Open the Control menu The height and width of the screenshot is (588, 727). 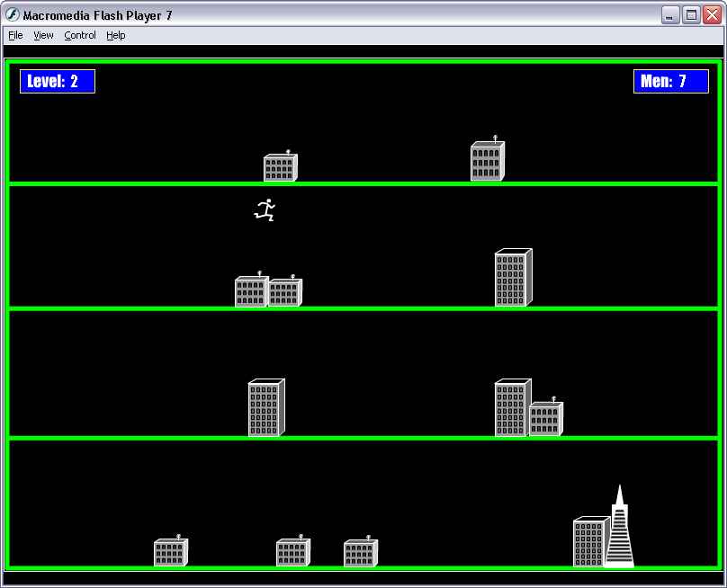pyautogui.click(x=80, y=35)
